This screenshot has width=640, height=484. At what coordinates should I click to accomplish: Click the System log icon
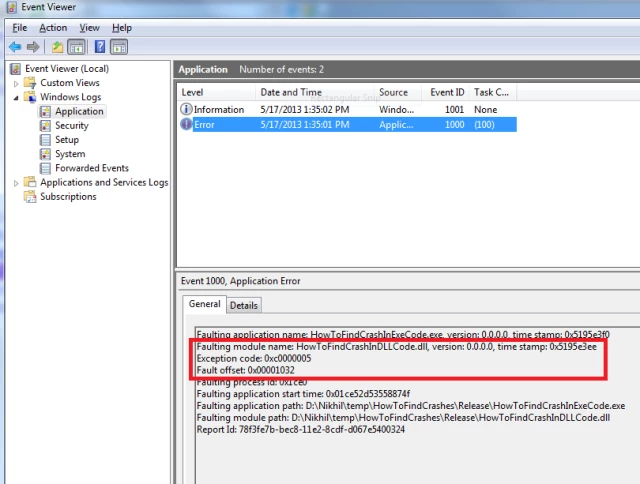pos(45,154)
